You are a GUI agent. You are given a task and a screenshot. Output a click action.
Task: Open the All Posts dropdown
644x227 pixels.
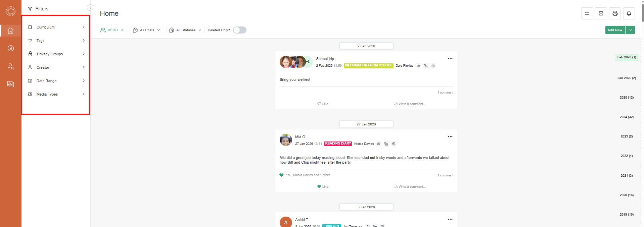pyautogui.click(x=146, y=30)
